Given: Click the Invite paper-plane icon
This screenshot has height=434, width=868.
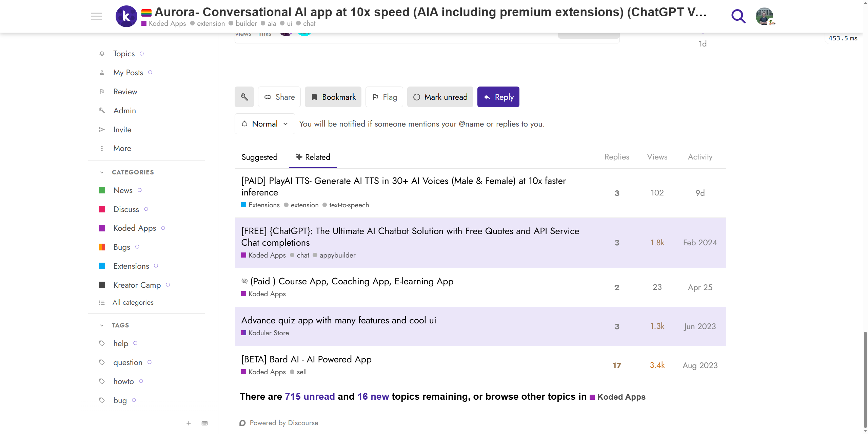Looking at the screenshot, I should click(102, 130).
